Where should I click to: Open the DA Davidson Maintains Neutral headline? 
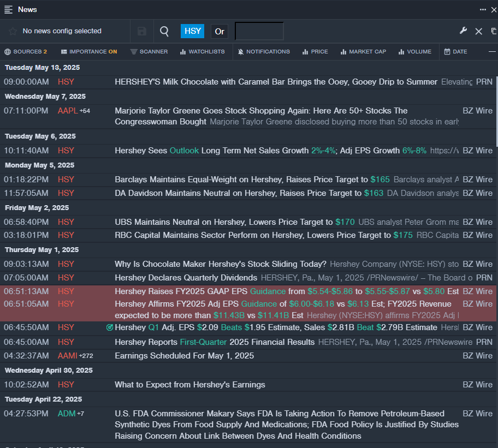(249, 193)
